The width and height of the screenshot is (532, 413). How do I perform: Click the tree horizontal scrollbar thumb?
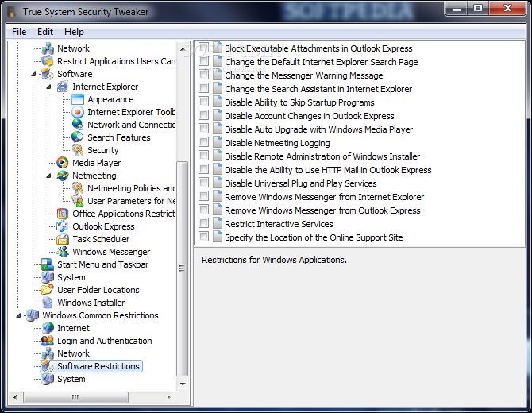click(x=75, y=397)
